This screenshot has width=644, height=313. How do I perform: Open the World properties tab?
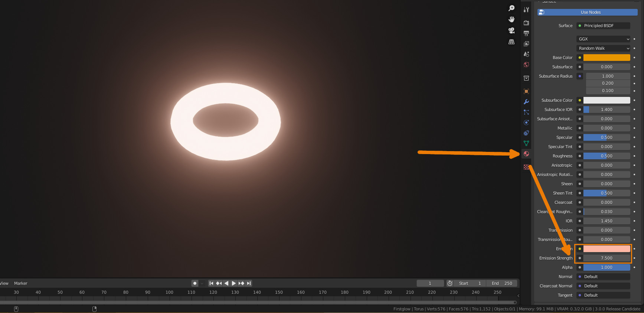[526, 65]
